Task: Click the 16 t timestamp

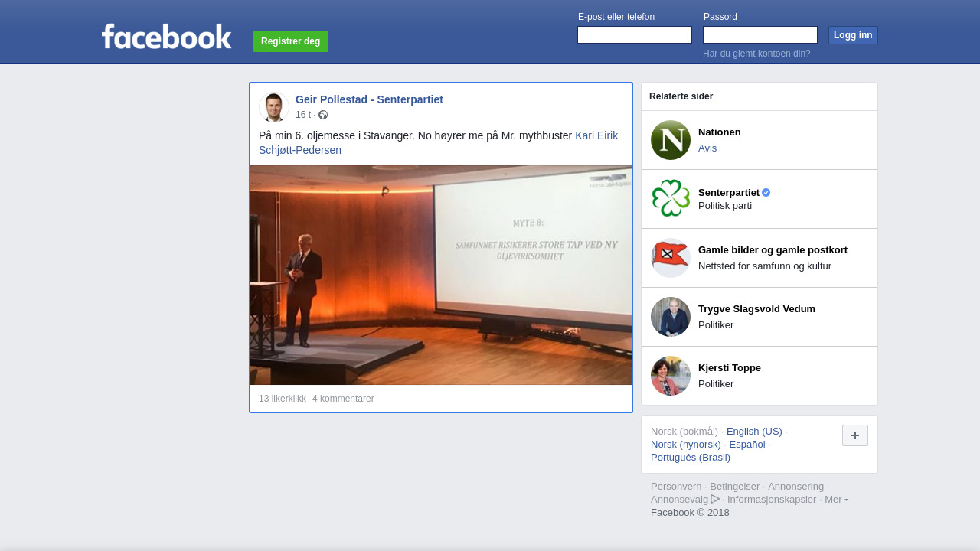Action: pos(303,115)
